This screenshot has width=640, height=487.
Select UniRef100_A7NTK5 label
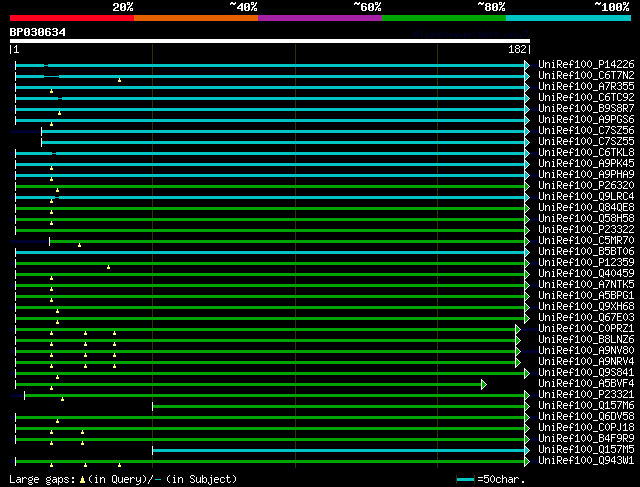click(x=586, y=285)
